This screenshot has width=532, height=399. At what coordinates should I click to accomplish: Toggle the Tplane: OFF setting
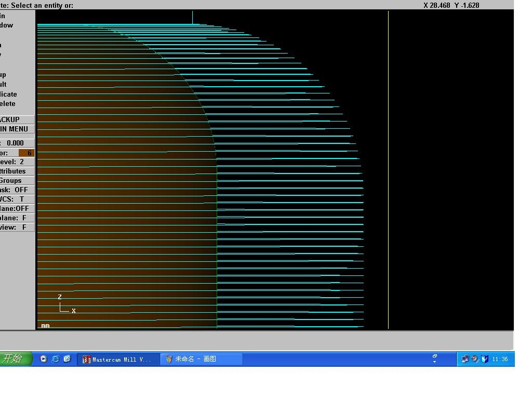17,208
